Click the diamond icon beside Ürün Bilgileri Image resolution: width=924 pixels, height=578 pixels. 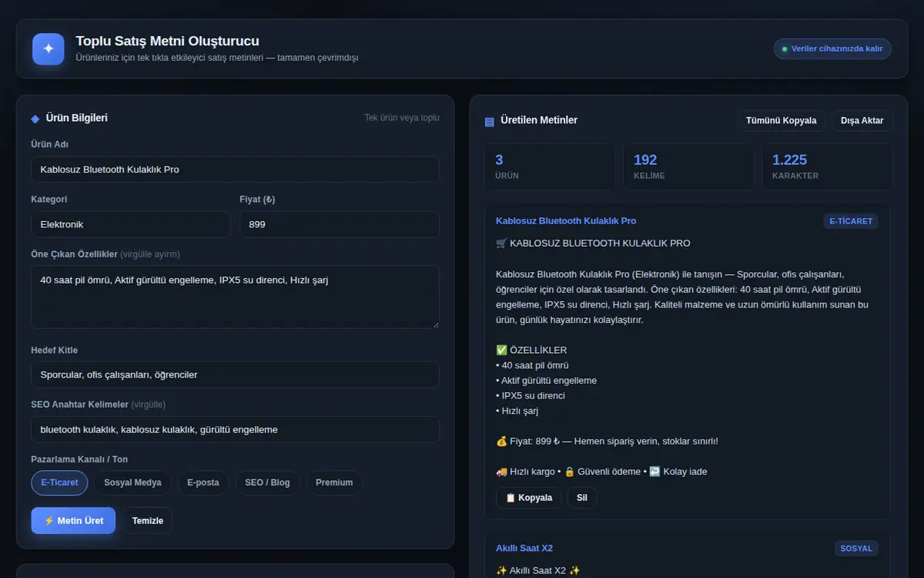click(x=35, y=119)
